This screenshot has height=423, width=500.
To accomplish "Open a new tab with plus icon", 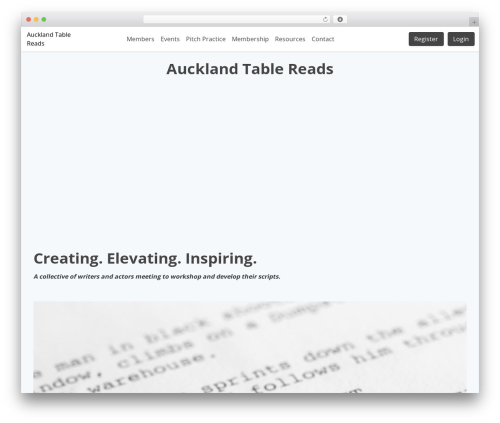I will click(474, 22).
